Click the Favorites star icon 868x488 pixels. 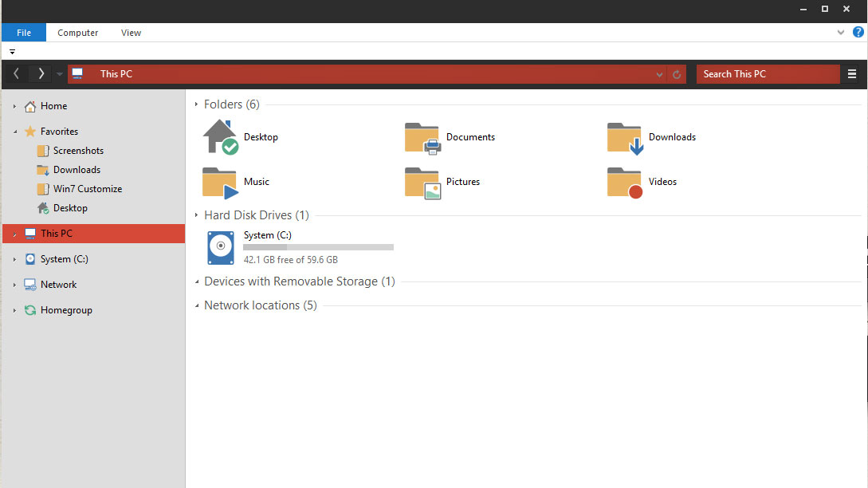pos(30,132)
